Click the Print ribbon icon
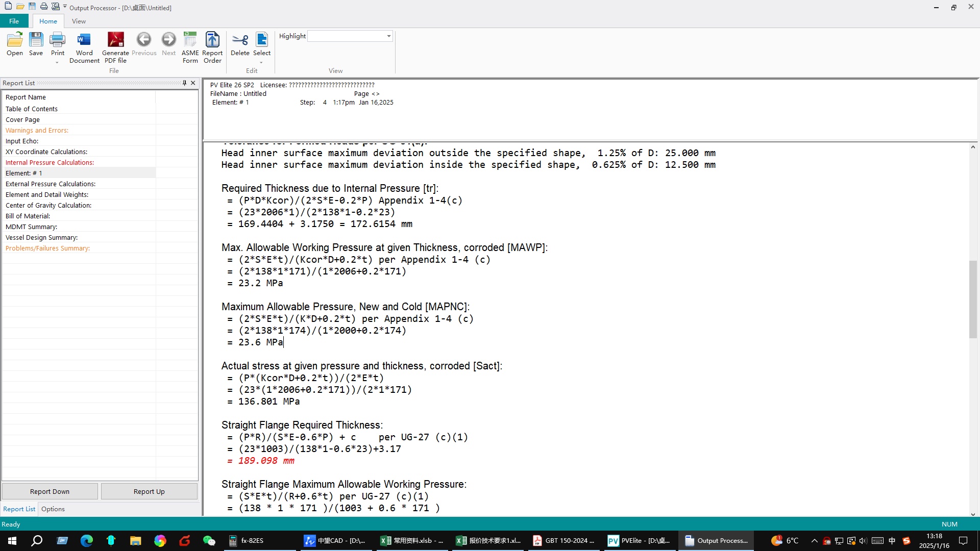980x551 pixels. coord(58,44)
